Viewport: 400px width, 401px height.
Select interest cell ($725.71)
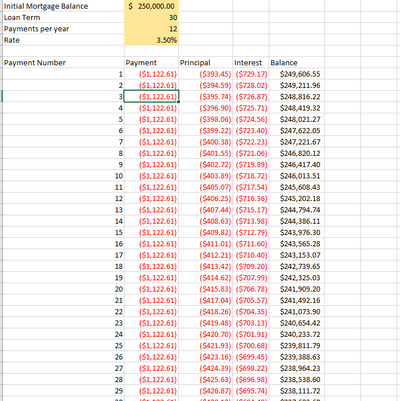(x=251, y=108)
